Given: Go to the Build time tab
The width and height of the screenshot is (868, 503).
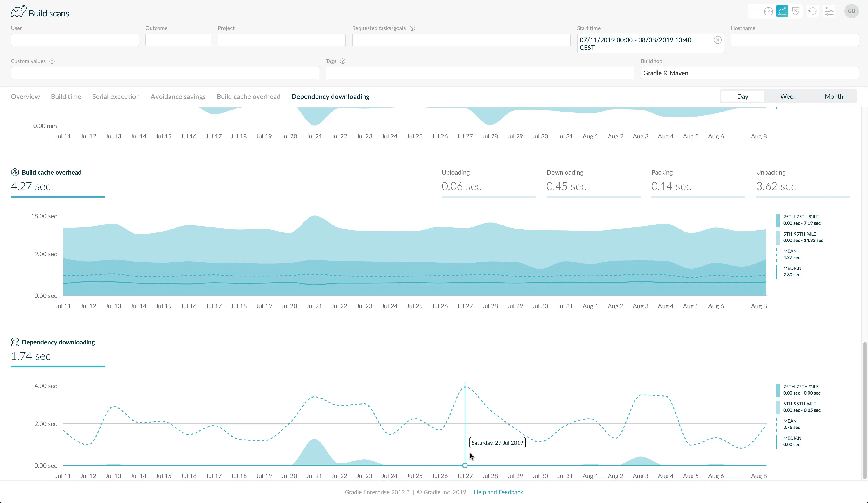Looking at the screenshot, I should (66, 96).
